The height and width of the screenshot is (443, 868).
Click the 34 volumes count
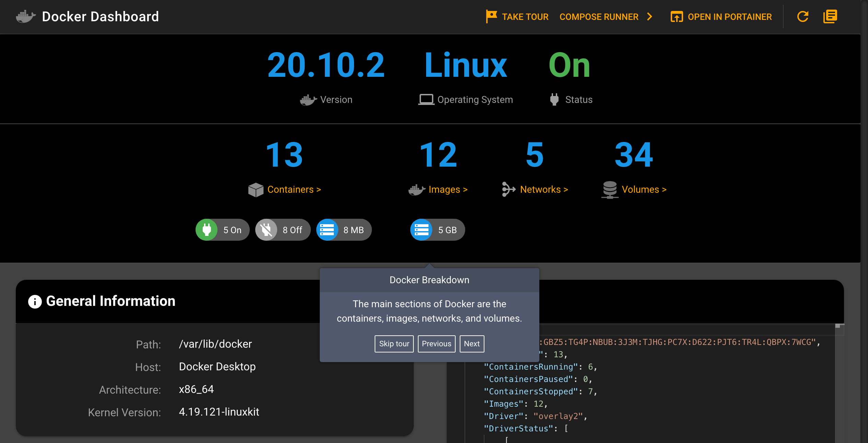634,155
